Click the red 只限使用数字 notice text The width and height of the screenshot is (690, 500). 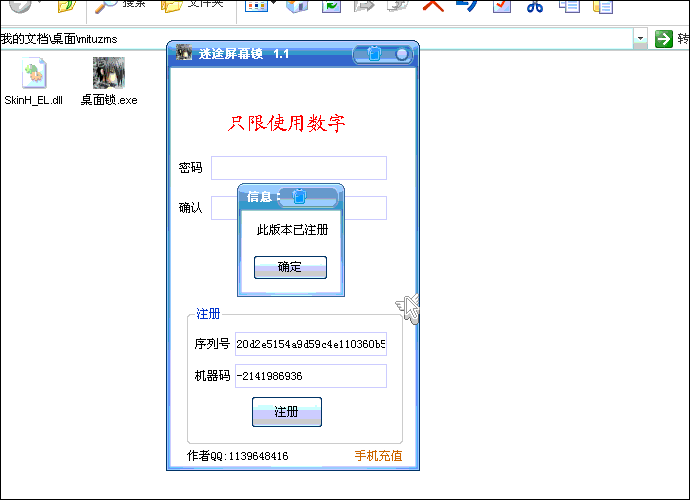[x=286, y=123]
